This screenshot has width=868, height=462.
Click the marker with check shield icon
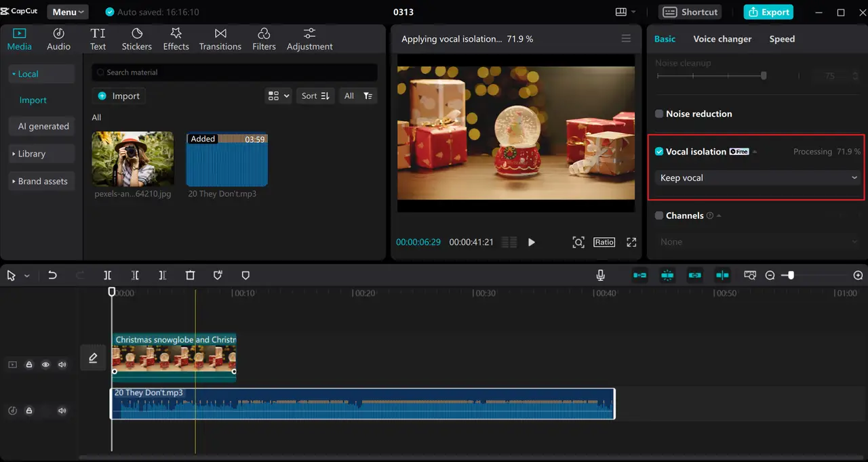click(x=218, y=275)
